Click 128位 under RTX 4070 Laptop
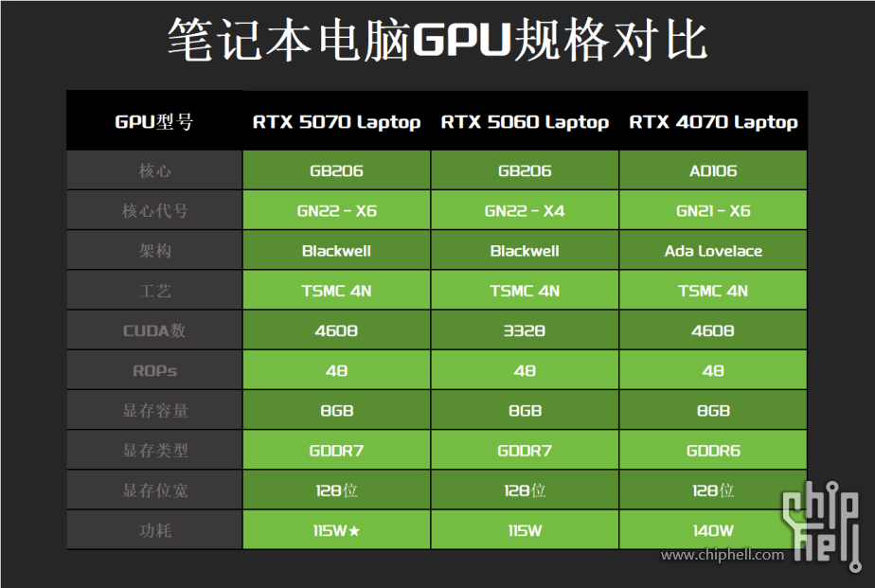The image size is (875, 588). click(x=713, y=490)
